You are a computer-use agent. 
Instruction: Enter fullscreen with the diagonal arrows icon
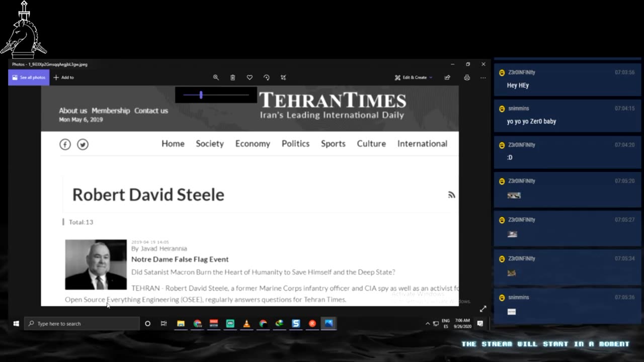click(483, 309)
